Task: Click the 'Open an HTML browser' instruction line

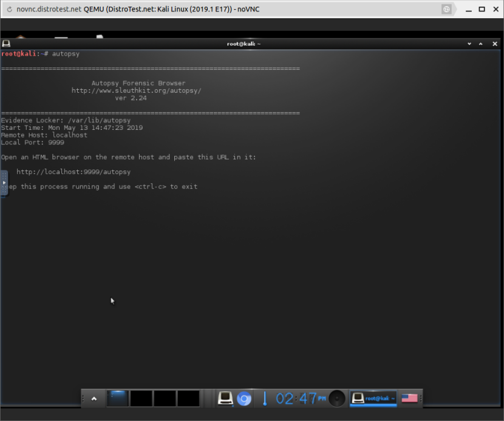Action: [x=128, y=157]
